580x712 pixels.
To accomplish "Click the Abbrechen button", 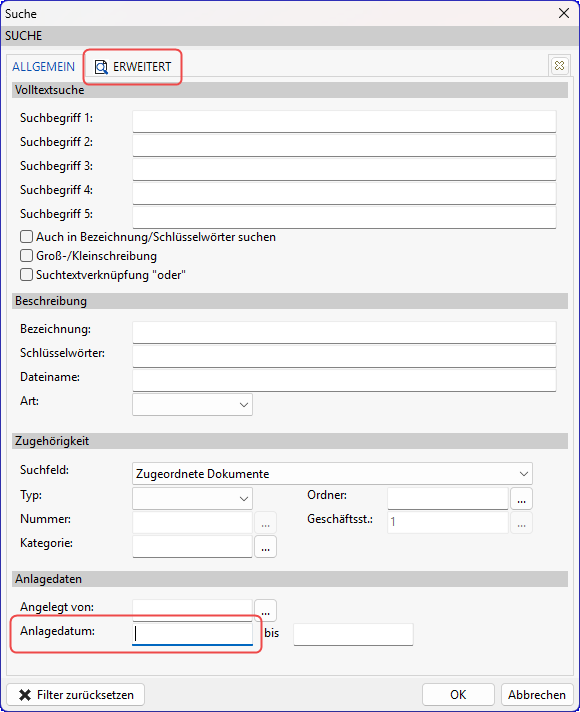I will pos(537,695).
